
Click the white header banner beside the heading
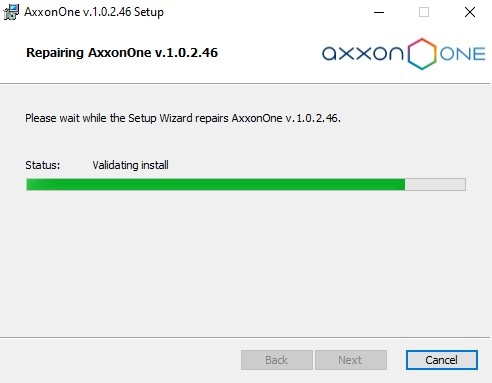(x=270, y=53)
